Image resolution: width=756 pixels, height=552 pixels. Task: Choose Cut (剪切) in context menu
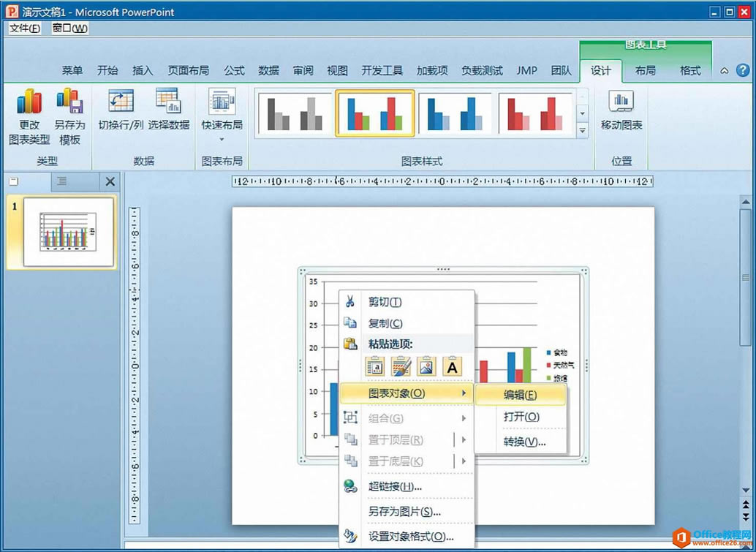[407, 302]
